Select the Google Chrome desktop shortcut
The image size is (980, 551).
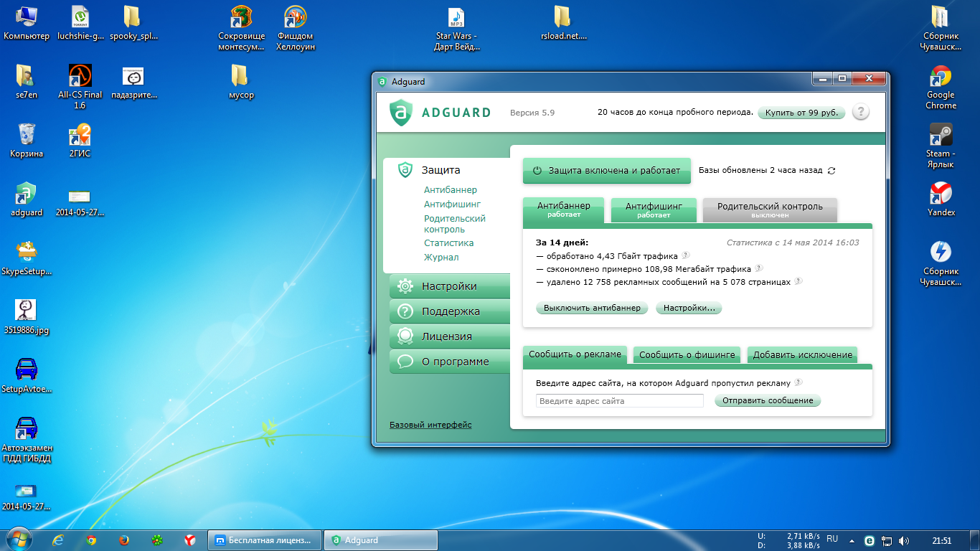pos(941,87)
